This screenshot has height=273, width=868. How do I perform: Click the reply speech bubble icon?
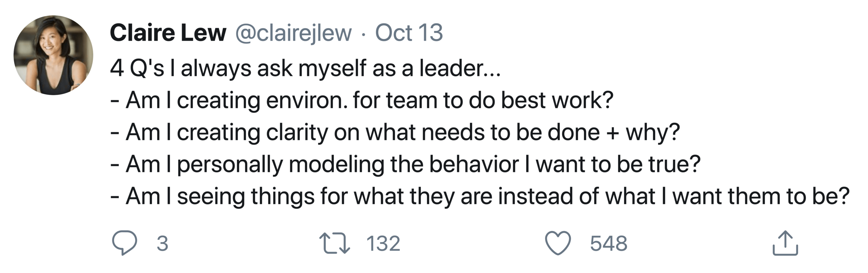[124, 243]
